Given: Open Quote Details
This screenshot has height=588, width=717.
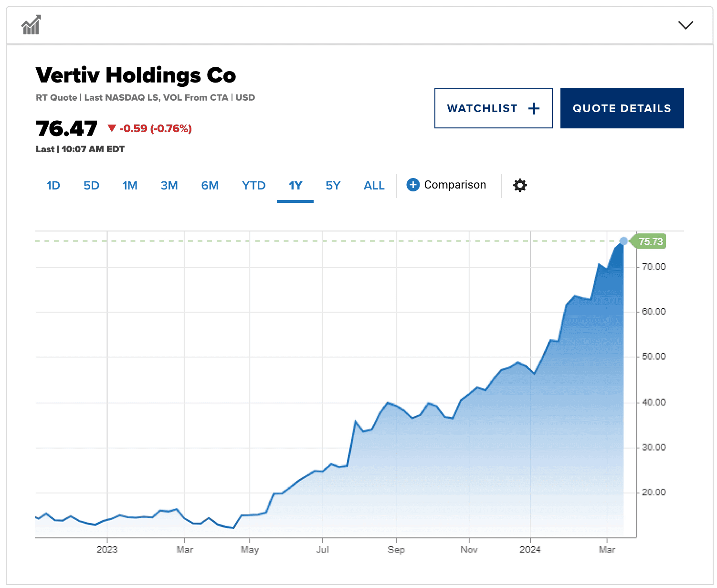Looking at the screenshot, I should pos(622,108).
